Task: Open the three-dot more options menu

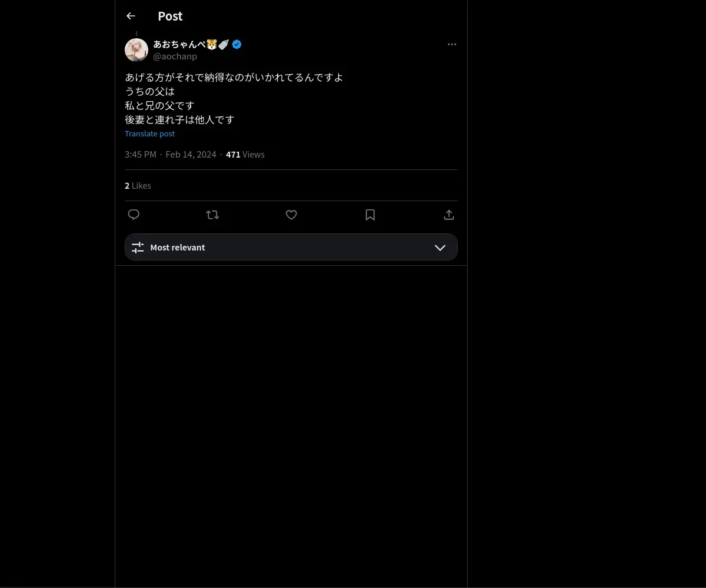Action: pos(452,44)
